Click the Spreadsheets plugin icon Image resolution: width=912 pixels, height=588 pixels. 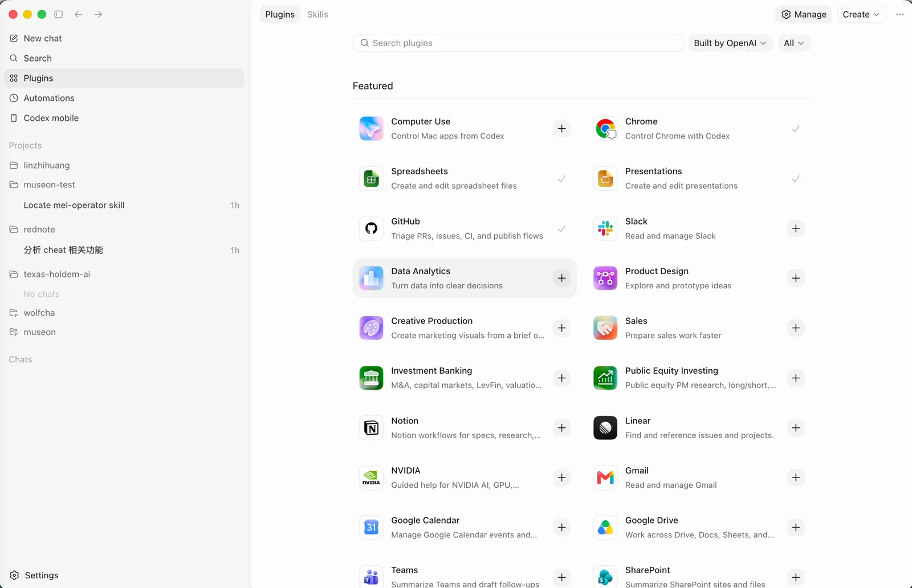point(371,179)
